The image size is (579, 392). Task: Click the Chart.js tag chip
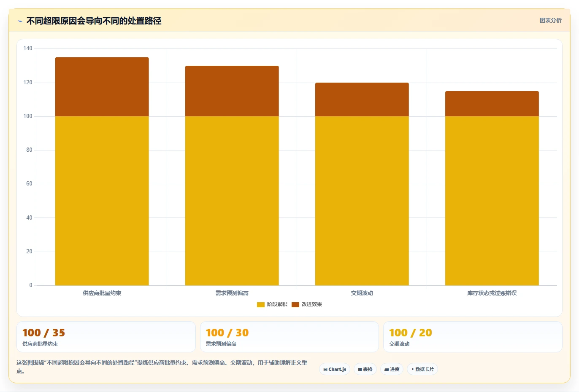pos(335,369)
